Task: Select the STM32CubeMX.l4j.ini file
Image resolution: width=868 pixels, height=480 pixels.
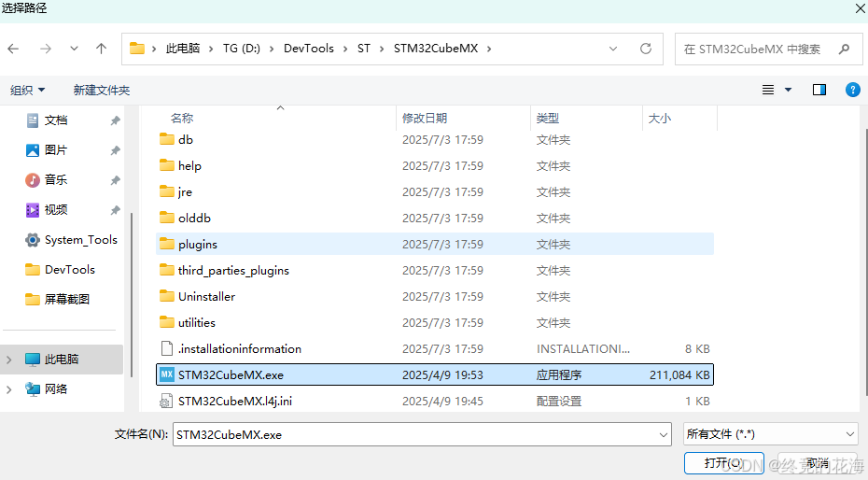Action: pos(435,401)
